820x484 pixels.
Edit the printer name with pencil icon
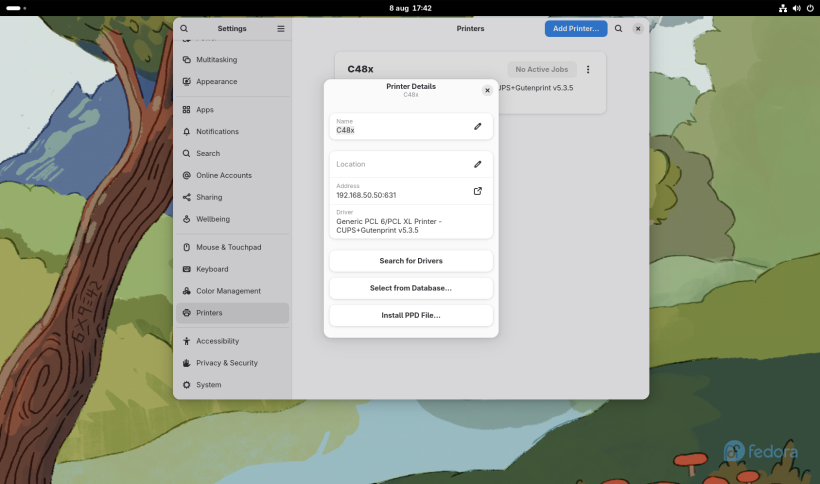[x=477, y=126]
